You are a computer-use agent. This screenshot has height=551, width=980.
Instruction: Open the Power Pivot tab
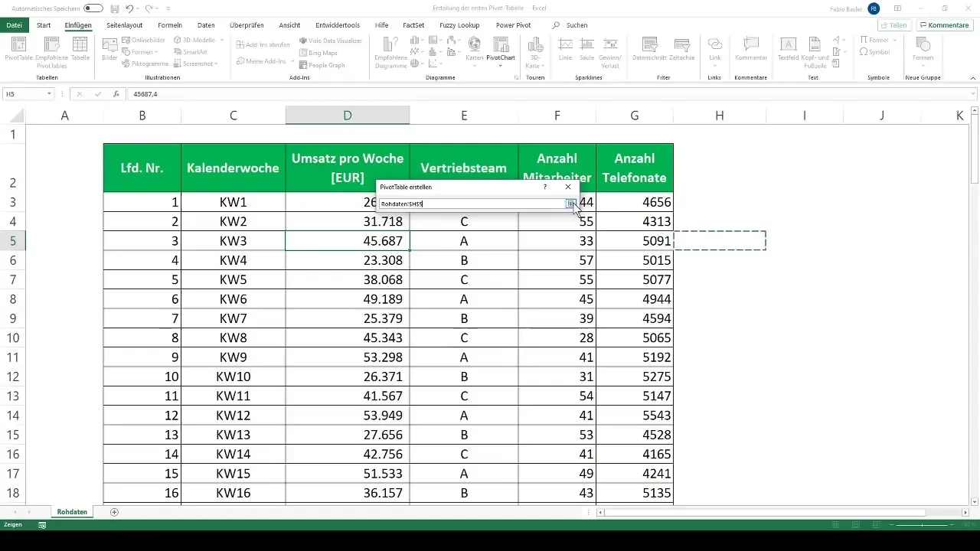[513, 25]
